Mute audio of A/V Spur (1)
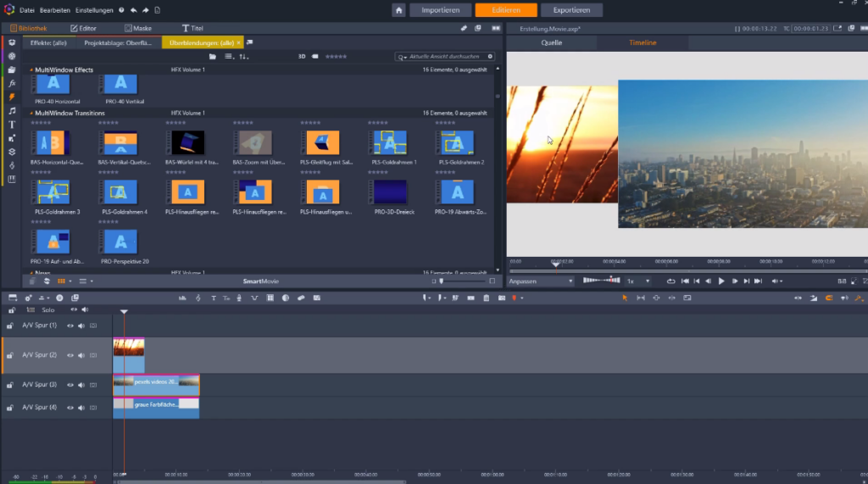The image size is (868, 484). tap(81, 325)
